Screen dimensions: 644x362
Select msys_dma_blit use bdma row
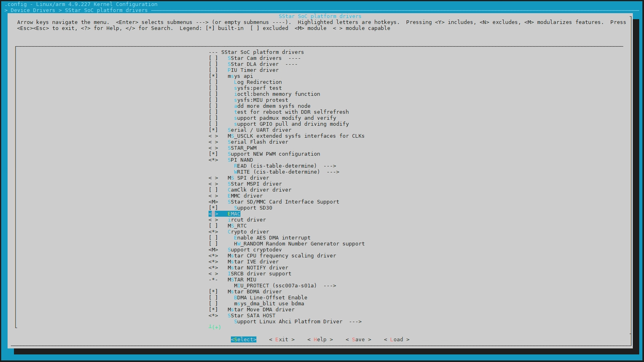tap(256, 304)
